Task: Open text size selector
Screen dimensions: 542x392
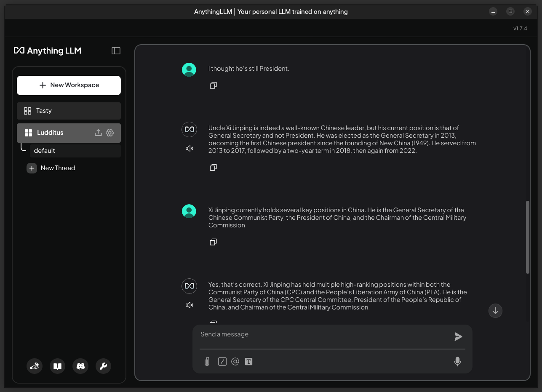Action: pyautogui.click(x=248, y=362)
